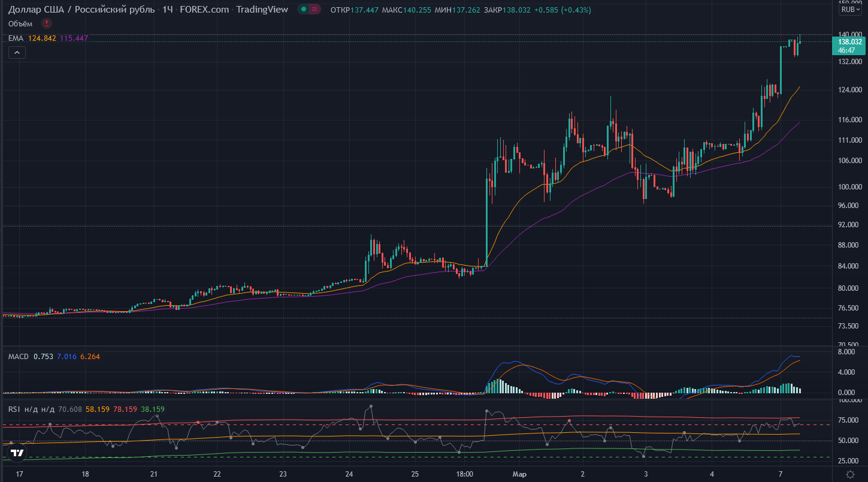The height and width of the screenshot is (482, 868).
Task: Click the orange EMA value 124.842
Action: point(42,38)
